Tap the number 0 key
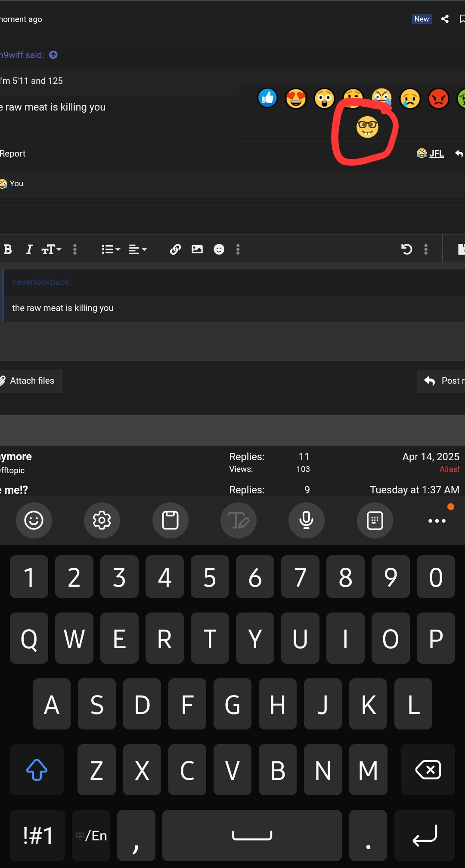 pyautogui.click(x=436, y=576)
